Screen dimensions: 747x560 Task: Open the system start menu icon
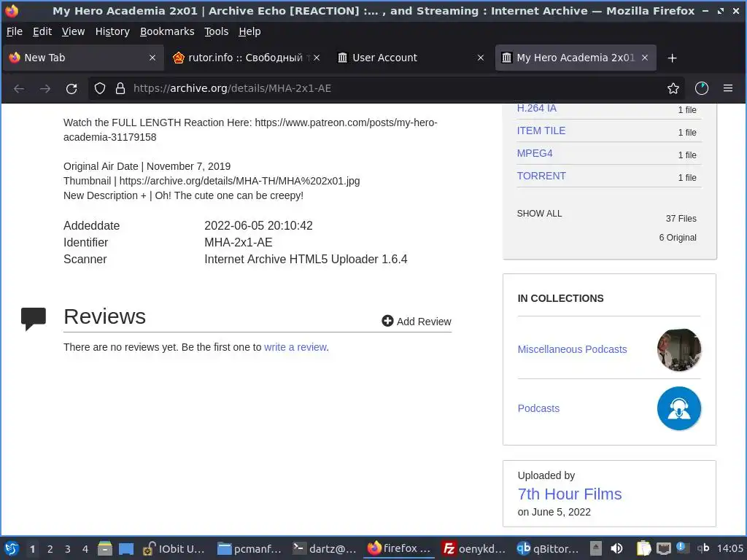point(12,548)
